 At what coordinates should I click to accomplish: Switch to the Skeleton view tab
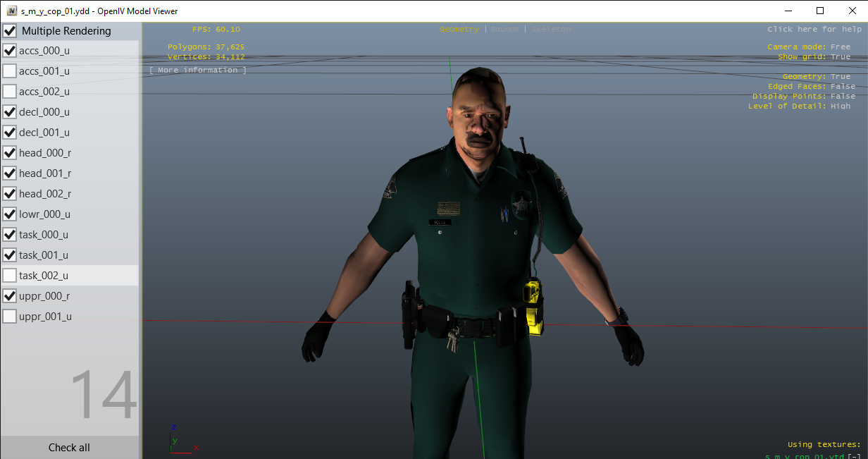[551, 30]
